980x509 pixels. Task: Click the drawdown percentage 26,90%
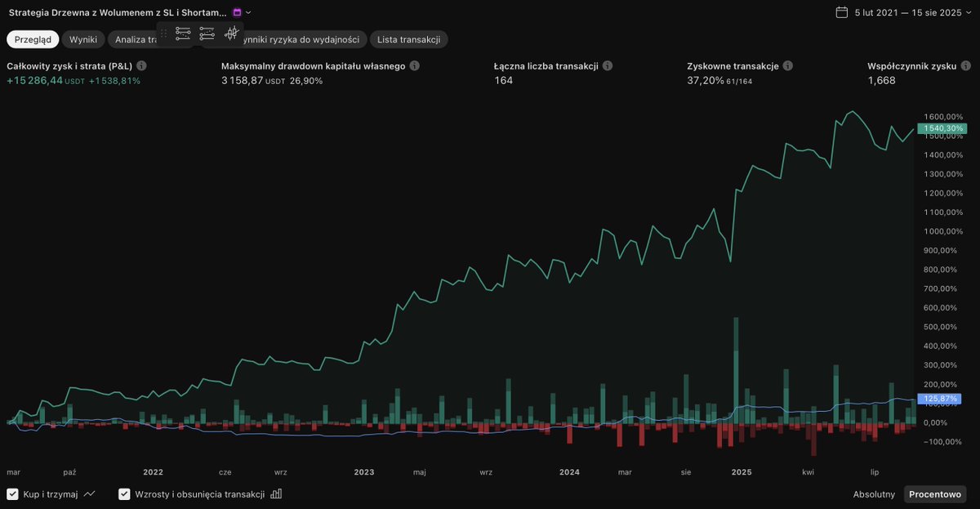[306, 81]
